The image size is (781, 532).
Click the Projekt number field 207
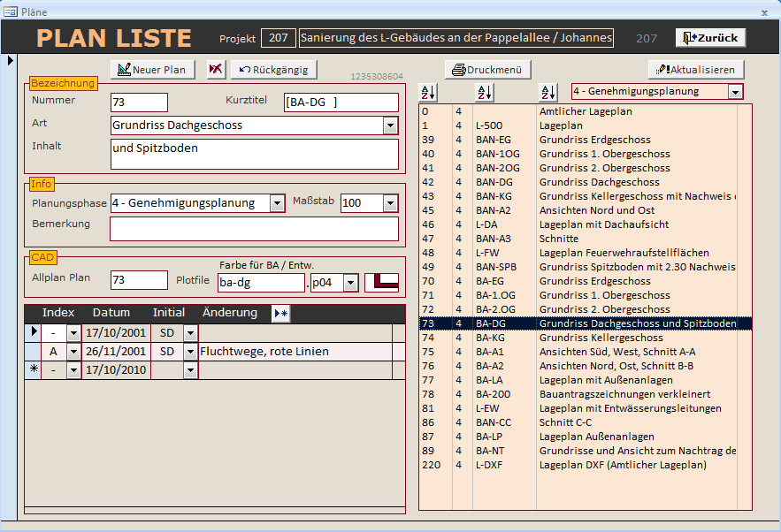click(278, 38)
